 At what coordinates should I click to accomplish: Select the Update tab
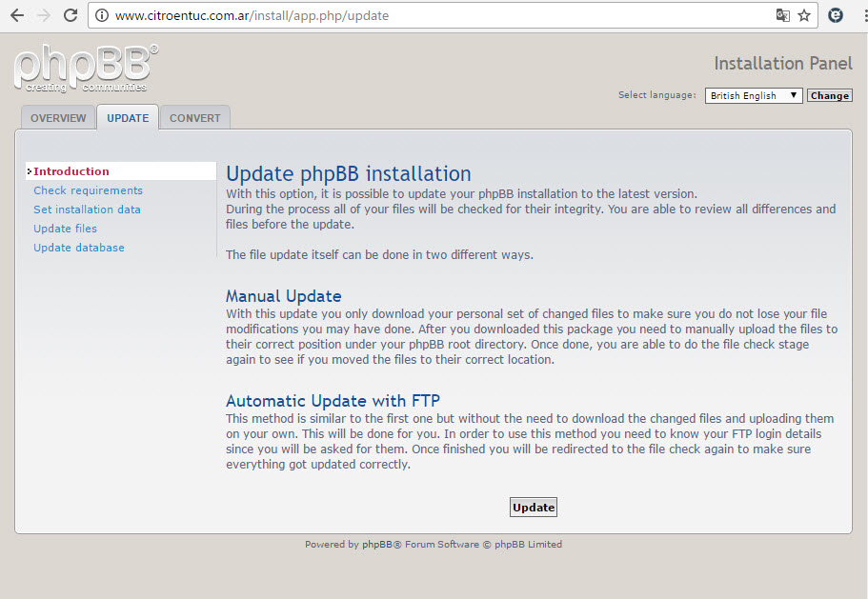[128, 118]
